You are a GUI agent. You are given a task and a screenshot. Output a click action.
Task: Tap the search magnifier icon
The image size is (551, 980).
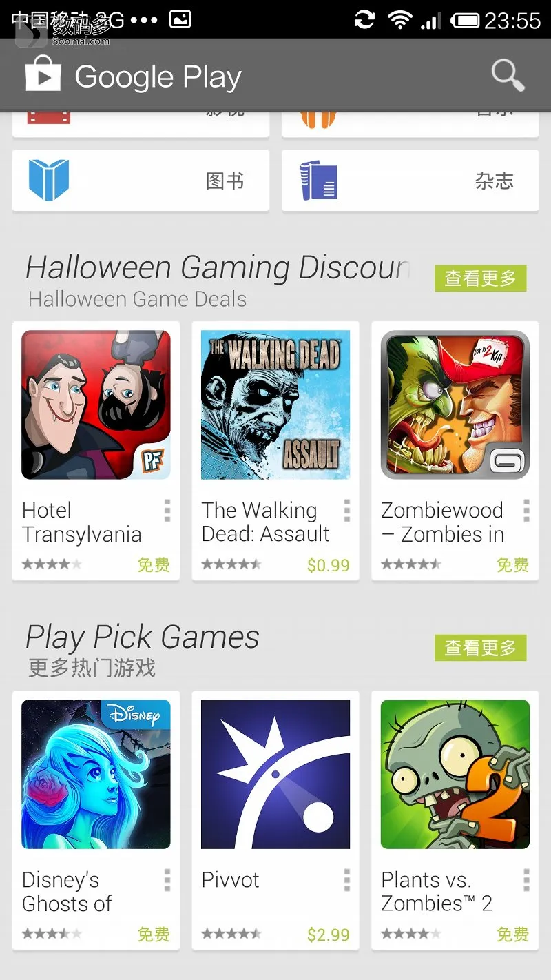click(508, 75)
